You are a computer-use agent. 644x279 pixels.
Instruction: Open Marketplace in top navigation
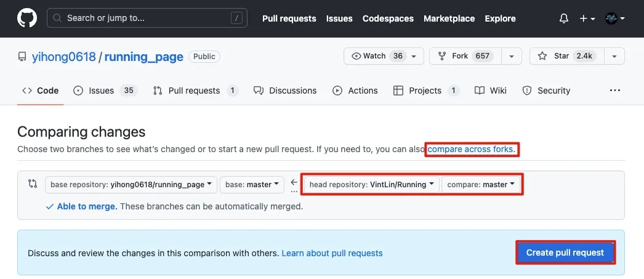(449, 18)
